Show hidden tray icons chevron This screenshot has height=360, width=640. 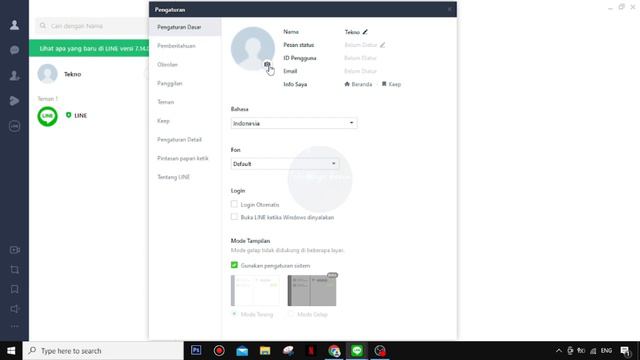click(x=559, y=351)
